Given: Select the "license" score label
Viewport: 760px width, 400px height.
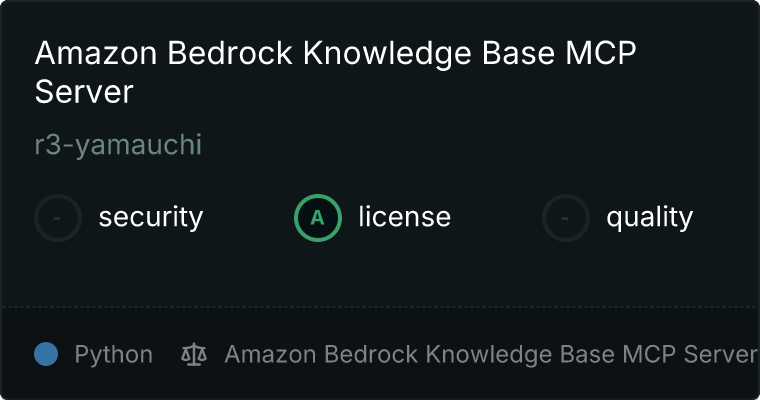Looking at the screenshot, I should 404,217.
